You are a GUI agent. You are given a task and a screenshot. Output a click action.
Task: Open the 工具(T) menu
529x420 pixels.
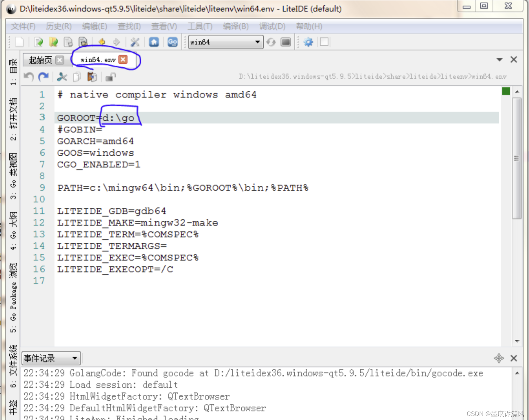click(x=200, y=26)
